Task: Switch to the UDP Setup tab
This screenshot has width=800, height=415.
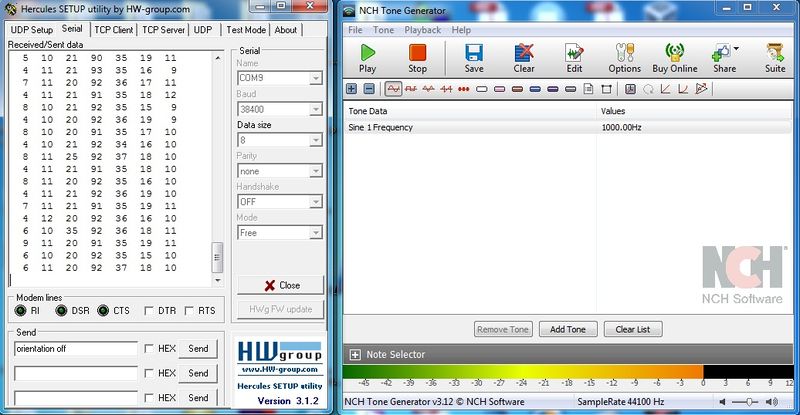Action: tap(32, 30)
